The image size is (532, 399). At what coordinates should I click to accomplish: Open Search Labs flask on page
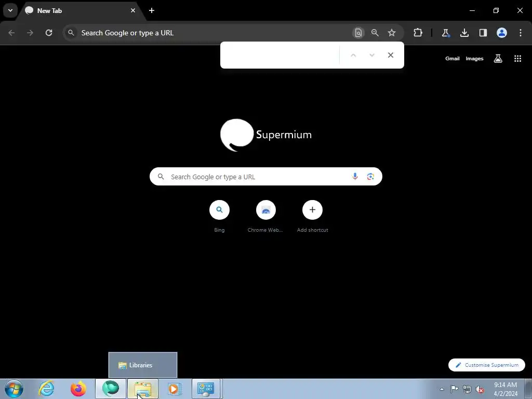tap(498, 59)
